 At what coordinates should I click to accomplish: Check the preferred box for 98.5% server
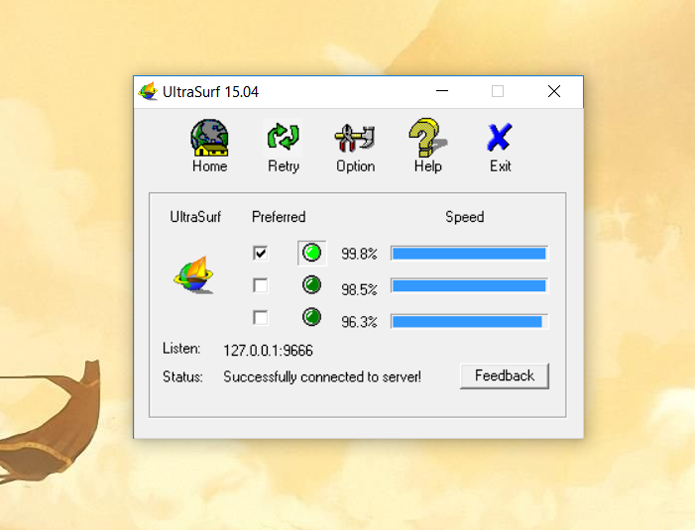click(260, 285)
